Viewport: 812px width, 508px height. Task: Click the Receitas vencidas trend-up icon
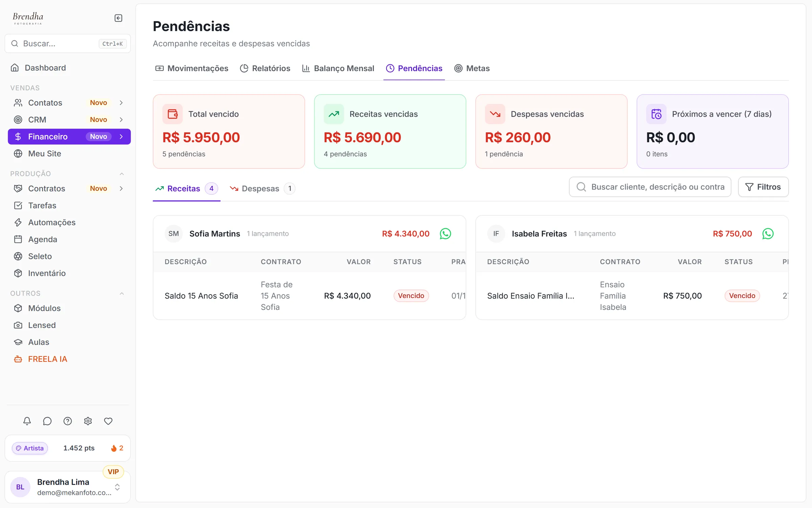[334, 114]
